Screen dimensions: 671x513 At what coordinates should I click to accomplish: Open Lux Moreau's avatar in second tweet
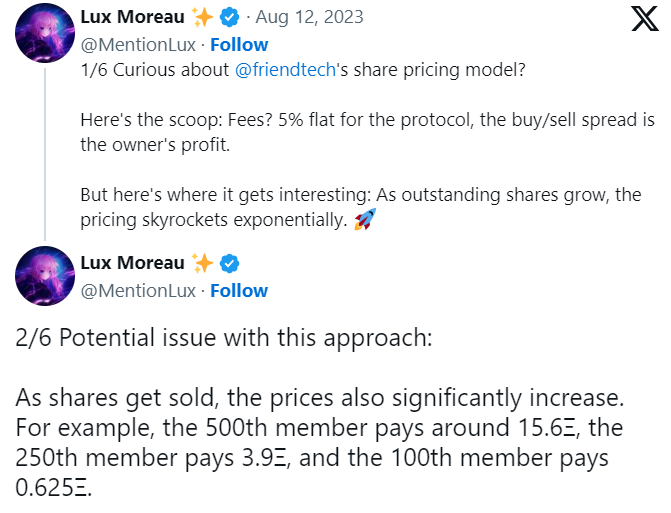pyautogui.click(x=45, y=276)
